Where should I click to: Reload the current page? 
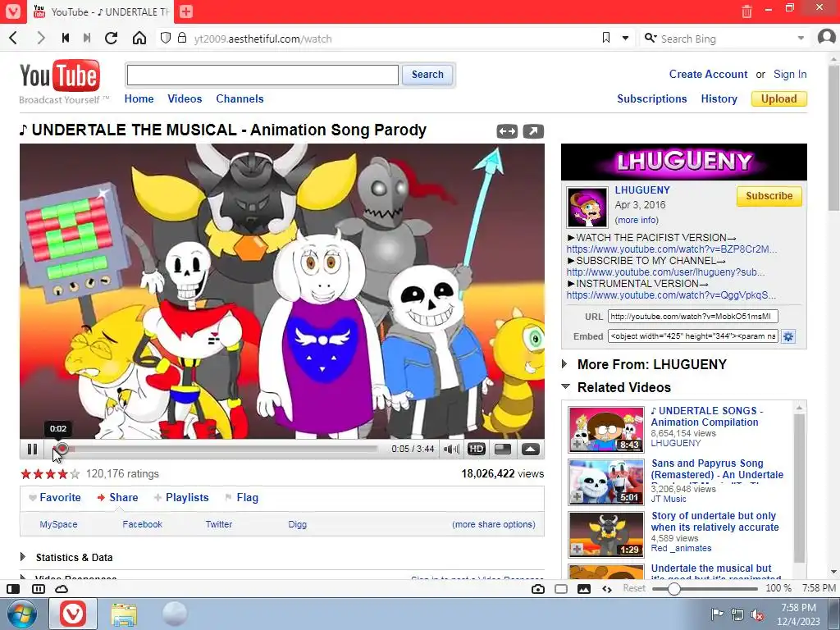click(x=112, y=38)
